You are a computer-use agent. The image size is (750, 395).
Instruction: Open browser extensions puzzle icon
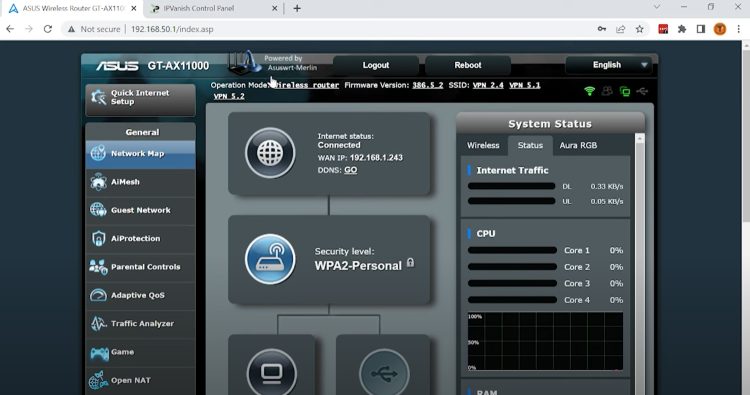tap(682, 29)
